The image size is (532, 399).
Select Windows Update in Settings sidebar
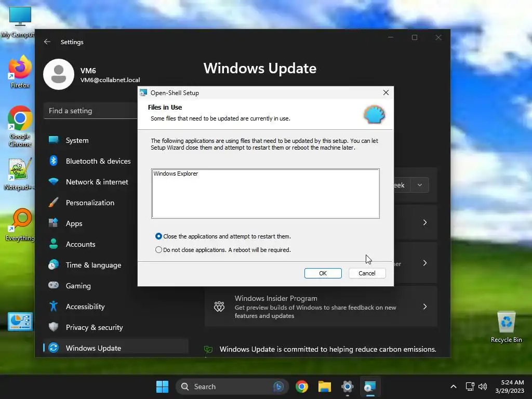point(115,348)
